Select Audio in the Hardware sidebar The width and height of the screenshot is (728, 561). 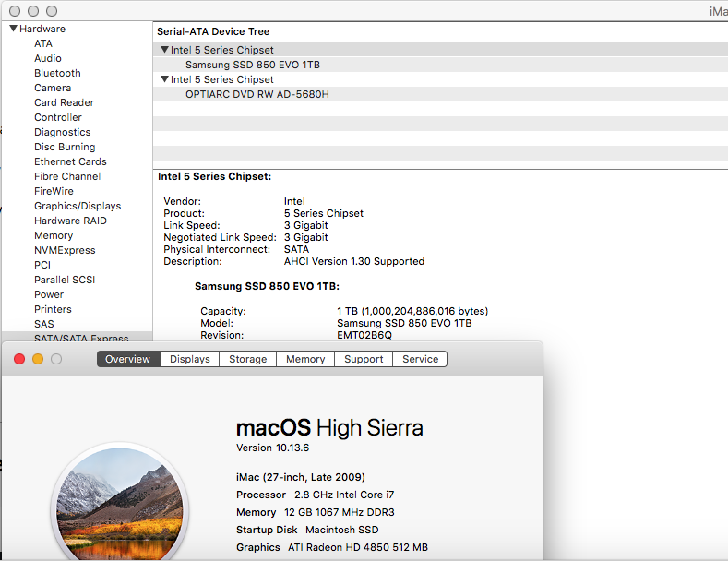pos(48,58)
